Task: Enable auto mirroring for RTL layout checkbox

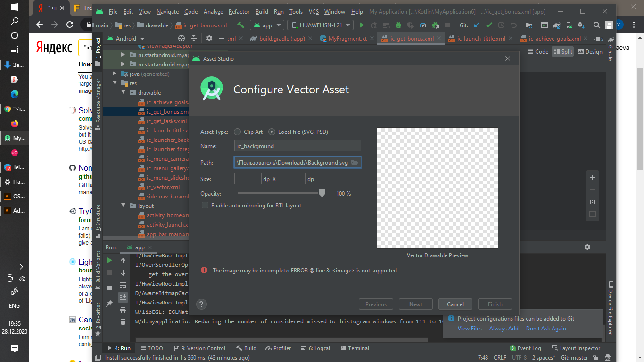Action: (x=205, y=206)
